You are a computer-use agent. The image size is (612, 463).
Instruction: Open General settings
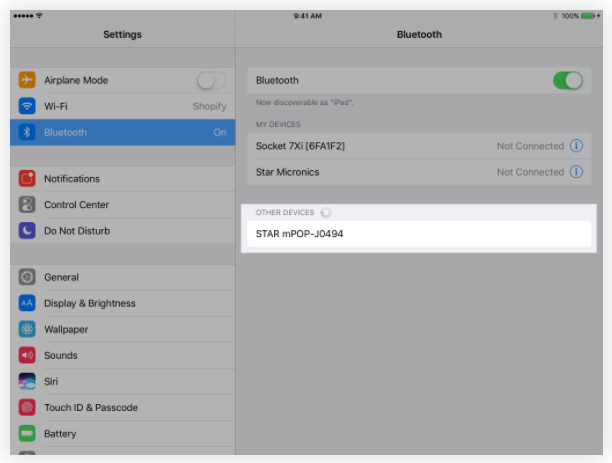123,277
